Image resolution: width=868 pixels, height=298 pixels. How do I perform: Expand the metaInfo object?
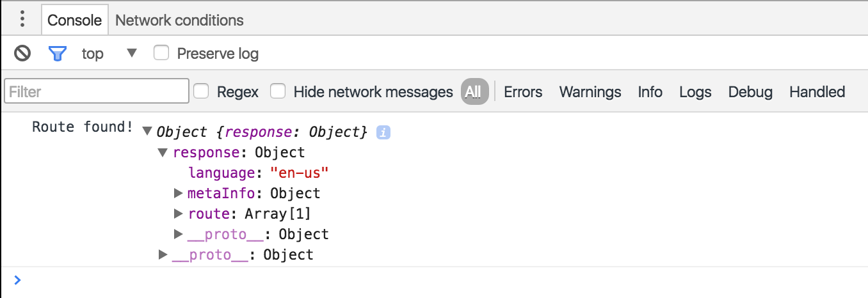point(179,193)
